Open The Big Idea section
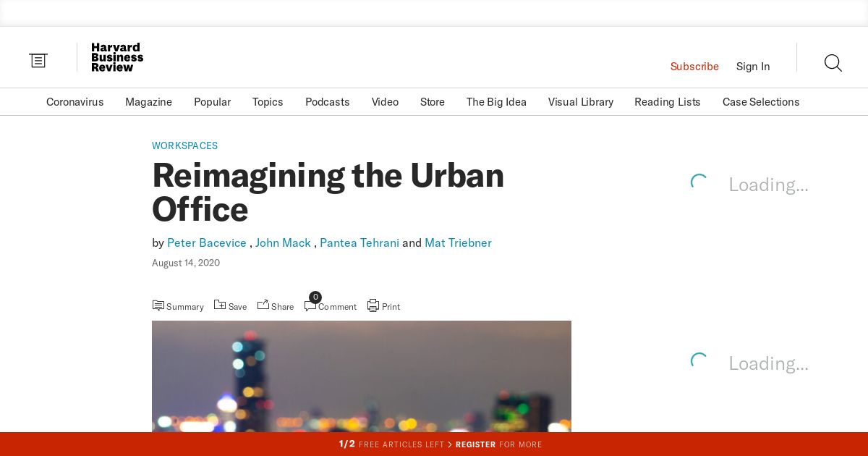This screenshot has width=868, height=456. [x=496, y=102]
